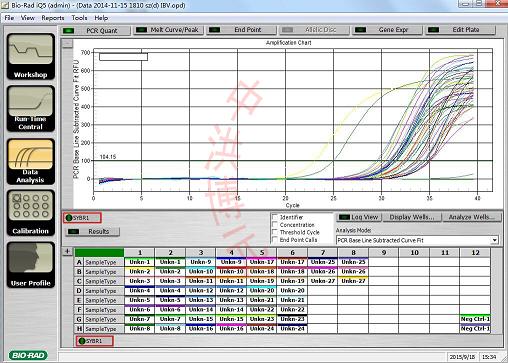Click the Log View button
The height and width of the screenshot is (363, 508).
[x=359, y=217]
